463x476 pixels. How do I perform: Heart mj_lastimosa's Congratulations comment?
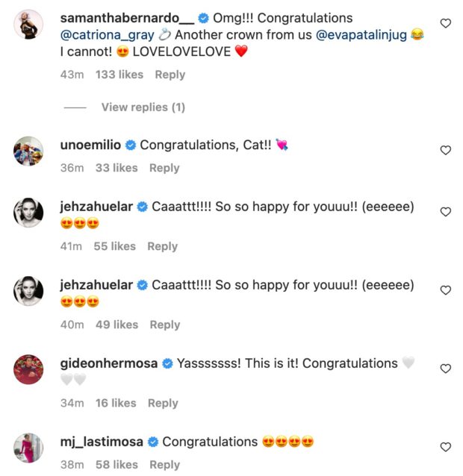point(446,447)
